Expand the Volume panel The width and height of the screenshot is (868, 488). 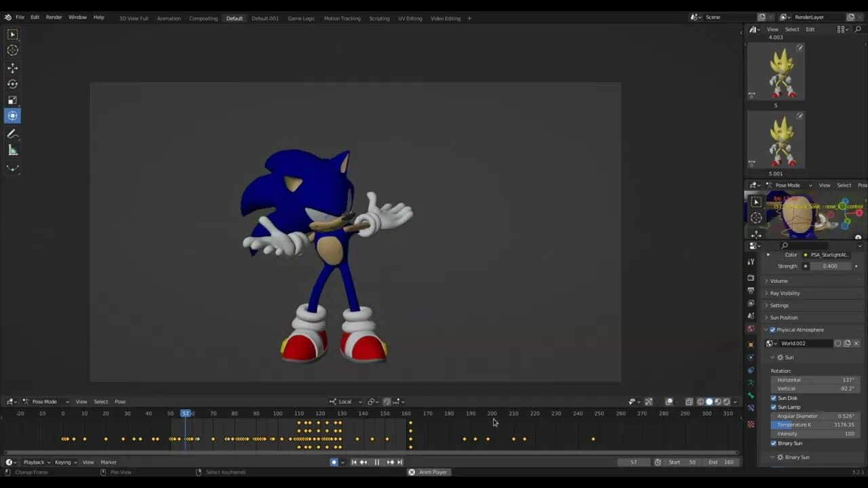point(778,281)
